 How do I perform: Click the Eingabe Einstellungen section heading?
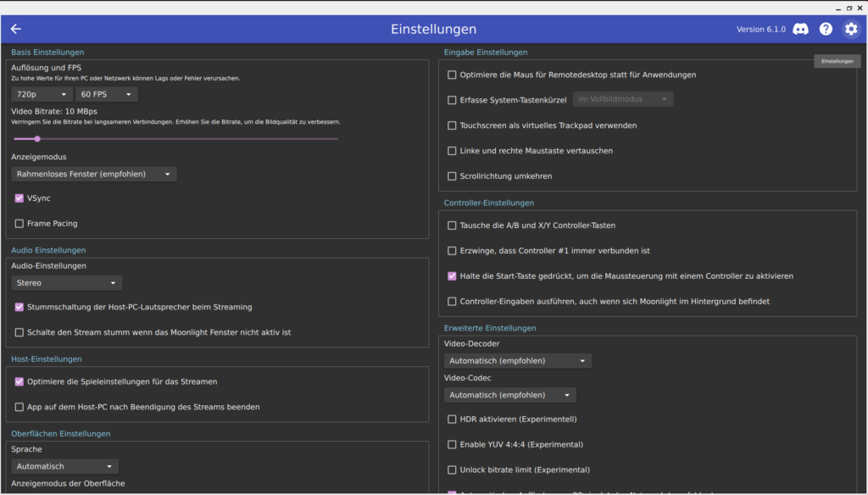point(486,52)
